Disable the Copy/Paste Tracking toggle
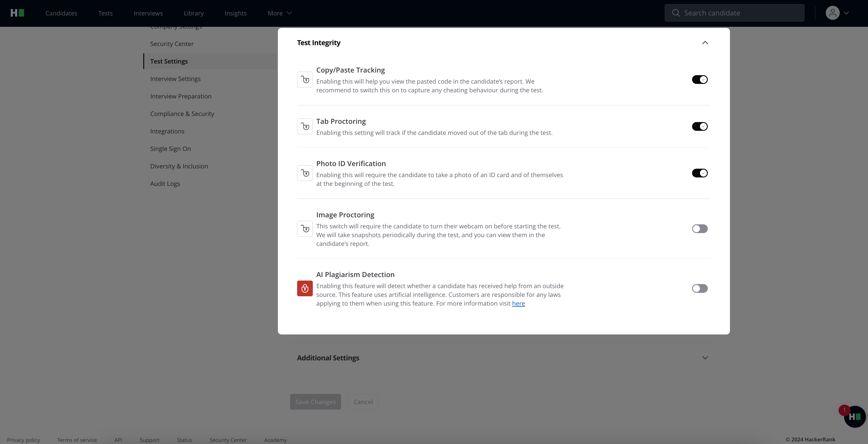The width and height of the screenshot is (868, 444). pos(700,80)
